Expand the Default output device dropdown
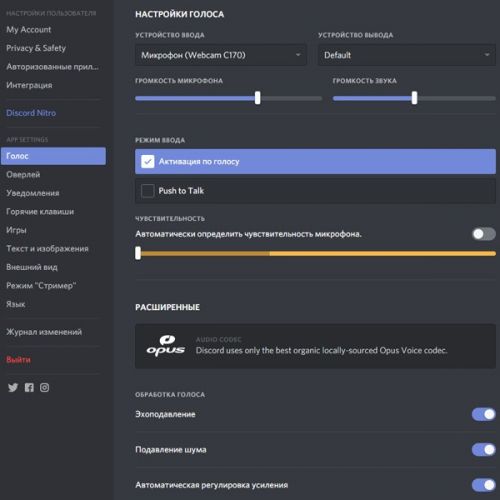The height and width of the screenshot is (500, 500). (x=407, y=55)
